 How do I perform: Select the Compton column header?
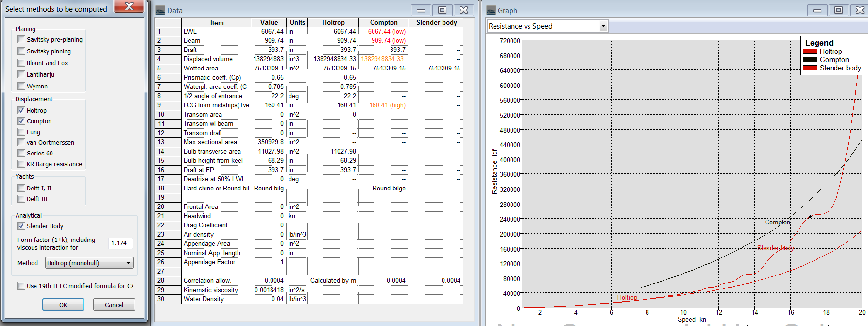point(383,23)
